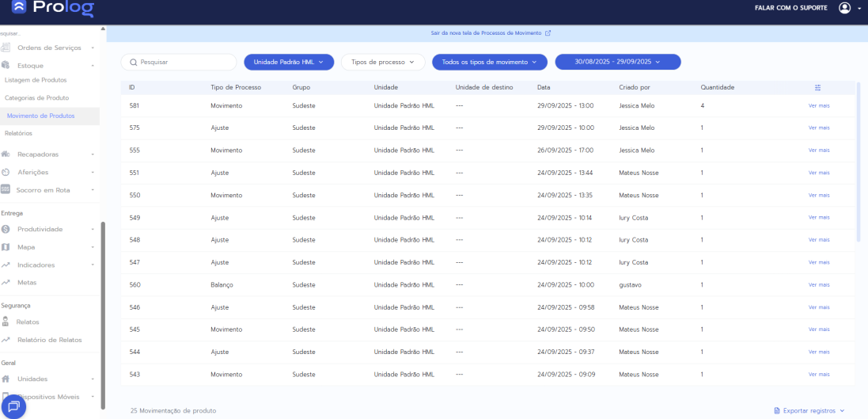The width and height of the screenshot is (868, 419).
Task: Click Falar com o Suporte link
Action: click(x=790, y=8)
